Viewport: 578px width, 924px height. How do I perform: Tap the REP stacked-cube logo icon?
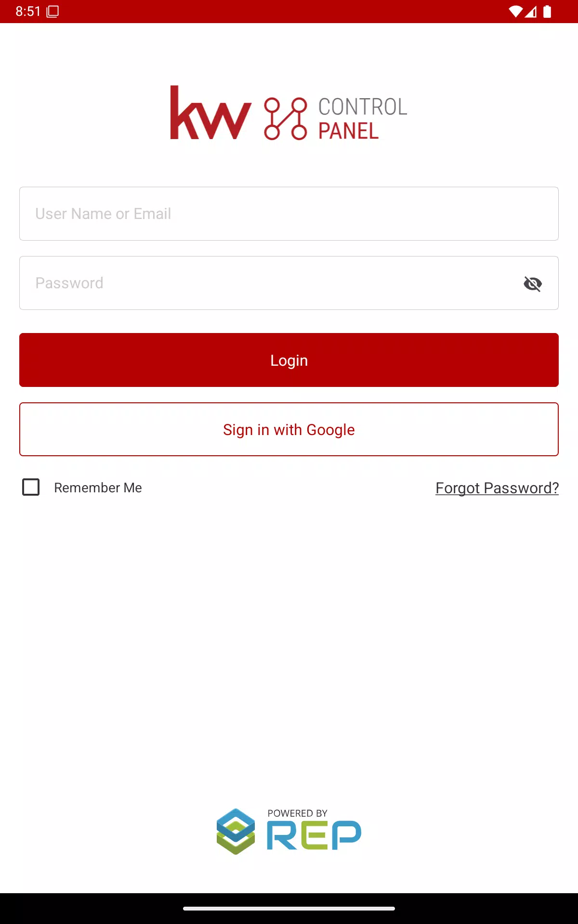236,832
